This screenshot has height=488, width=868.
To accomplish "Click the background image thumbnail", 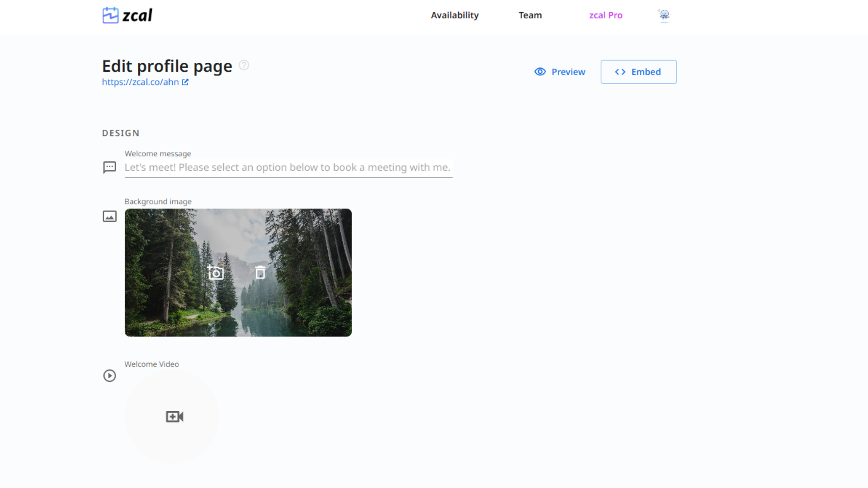I will coord(238,272).
